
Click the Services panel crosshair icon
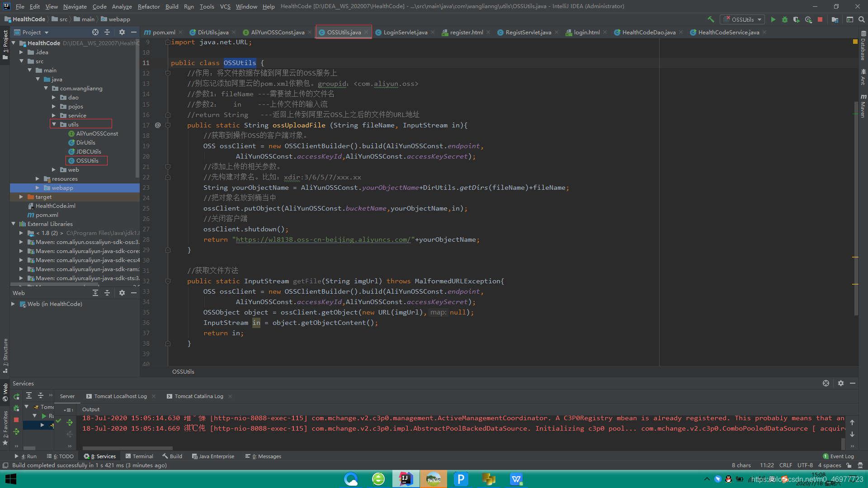[826, 383]
